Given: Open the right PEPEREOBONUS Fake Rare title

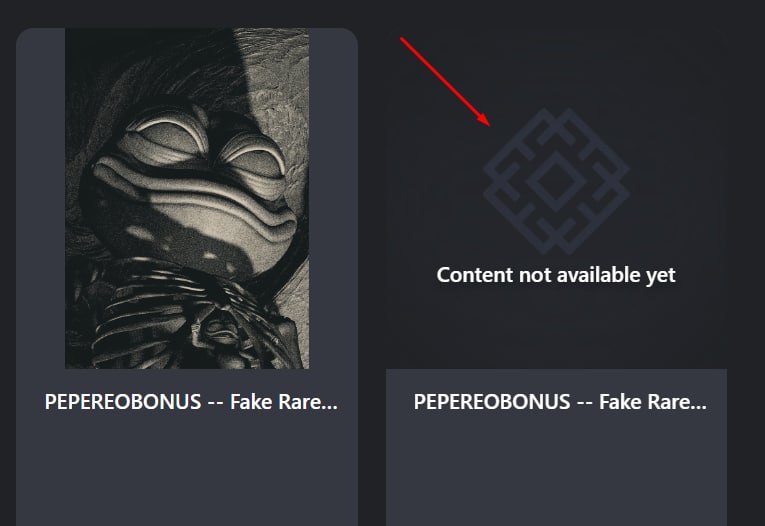Looking at the screenshot, I should click(x=560, y=402).
